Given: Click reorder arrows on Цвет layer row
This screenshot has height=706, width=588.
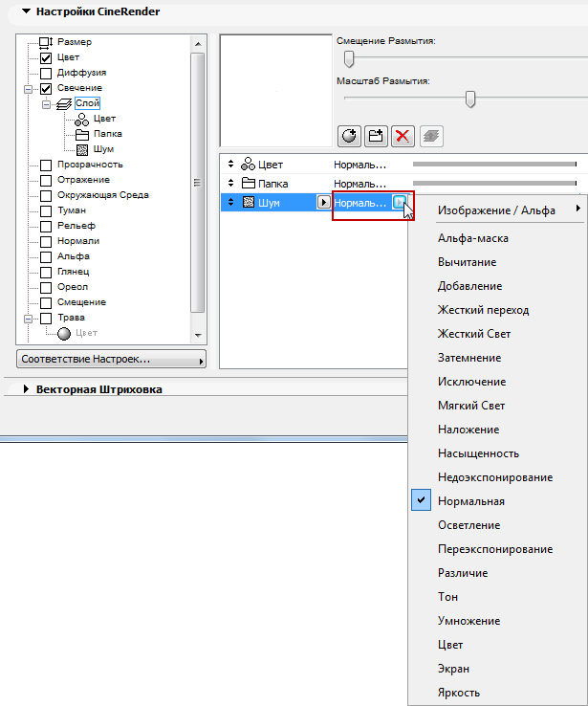Looking at the screenshot, I should [230, 164].
